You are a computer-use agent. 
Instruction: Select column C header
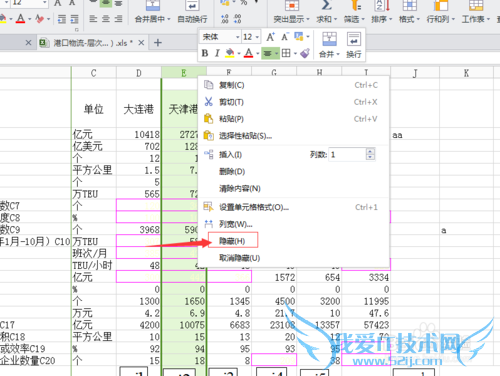[94, 73]
